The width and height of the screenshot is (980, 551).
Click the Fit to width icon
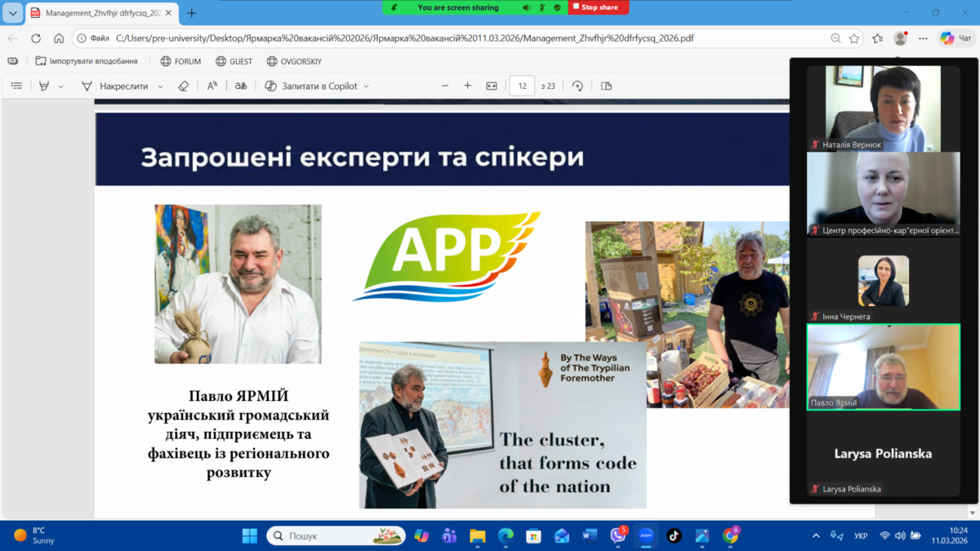[492, 86]
